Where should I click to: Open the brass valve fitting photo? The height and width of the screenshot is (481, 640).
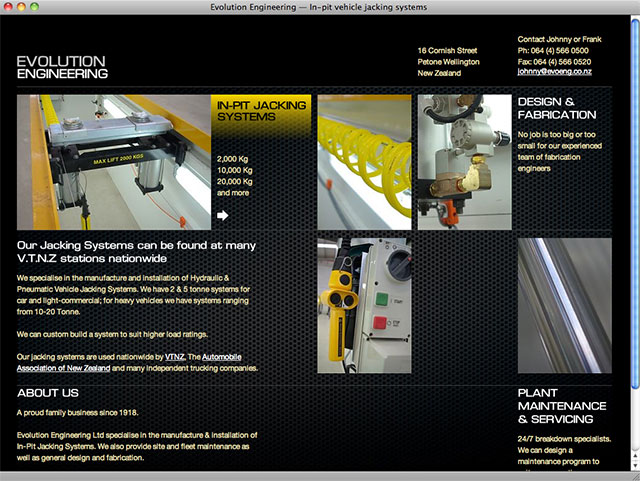464,162
